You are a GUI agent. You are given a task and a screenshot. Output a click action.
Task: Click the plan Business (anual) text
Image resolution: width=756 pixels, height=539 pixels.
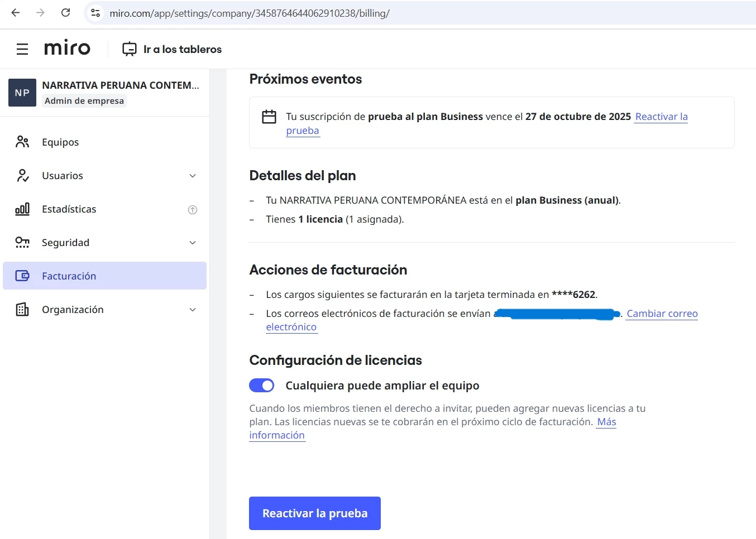567,200
